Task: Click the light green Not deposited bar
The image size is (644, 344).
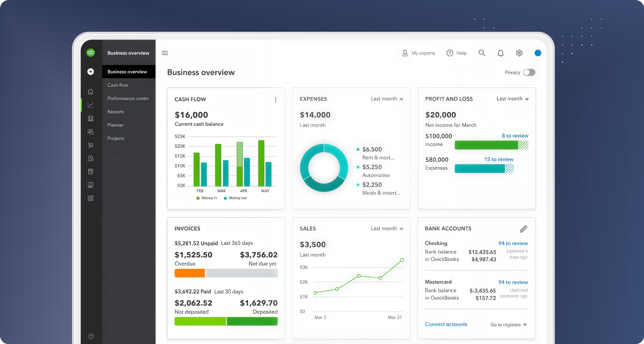Action: click(200, 321)
